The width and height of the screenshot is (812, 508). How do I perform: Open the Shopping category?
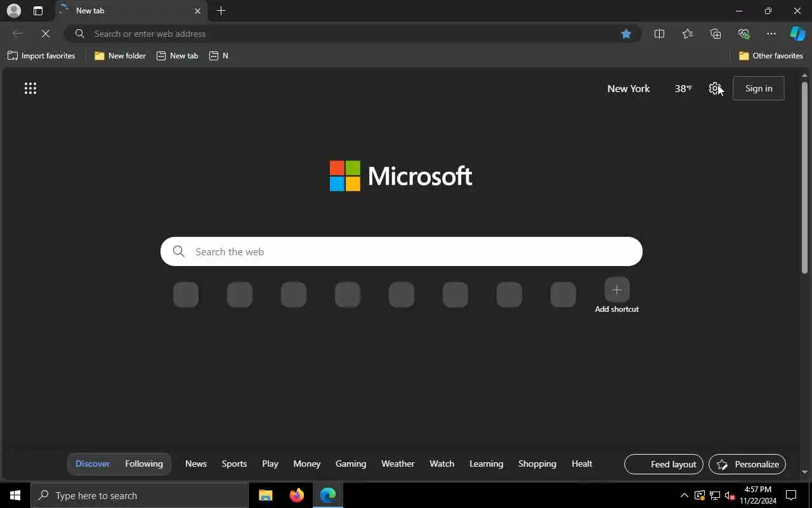pyautogui.click(x=537, y=464)
